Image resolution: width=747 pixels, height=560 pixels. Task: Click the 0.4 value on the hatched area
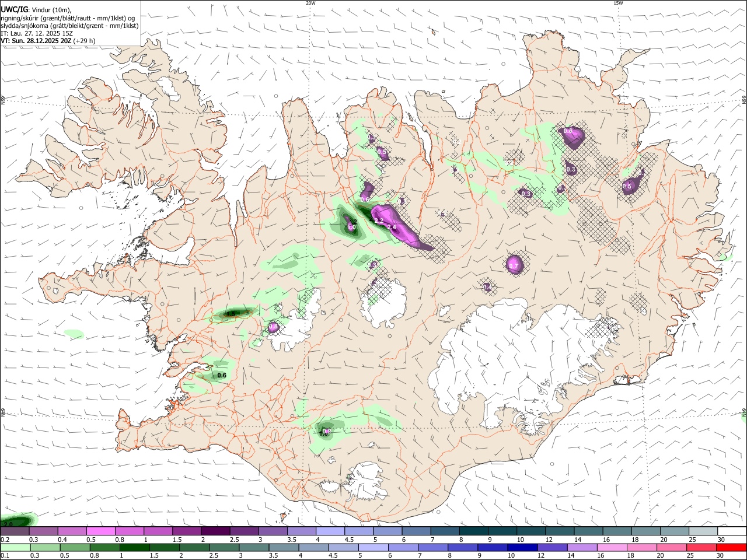click(487, 287)
